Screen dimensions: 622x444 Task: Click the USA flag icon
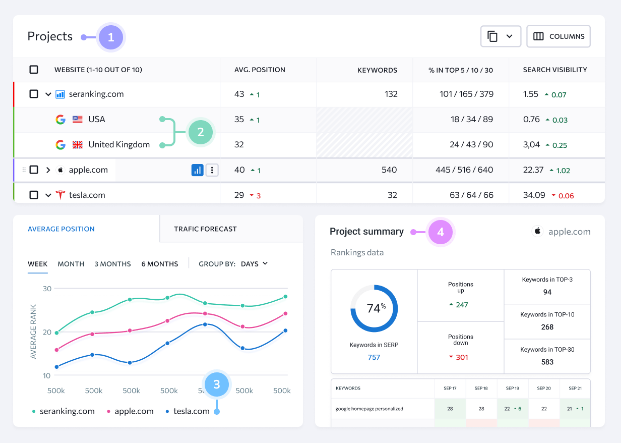(77, 119)
